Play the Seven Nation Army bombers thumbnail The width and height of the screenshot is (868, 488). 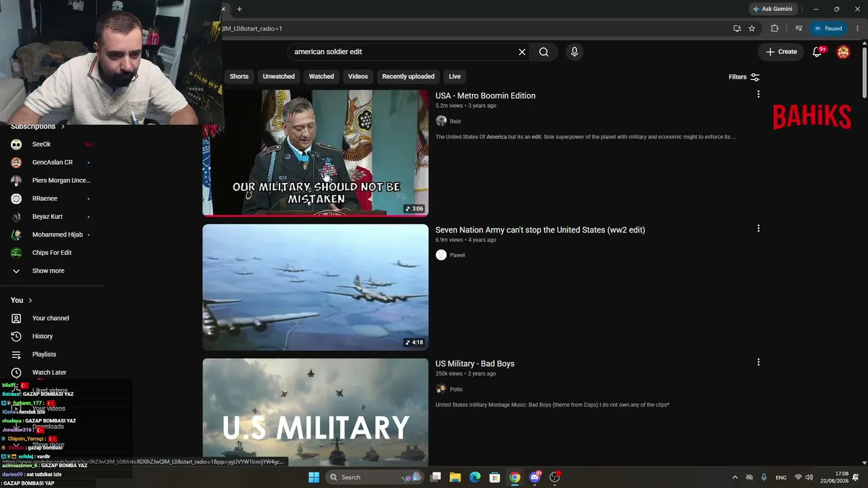click(x=315, y=287)
